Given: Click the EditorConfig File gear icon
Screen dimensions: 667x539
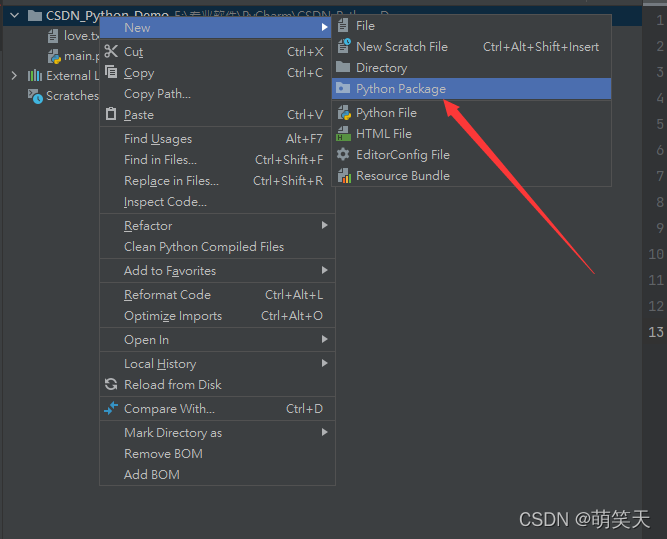Looking at the screenshot, I should pos(343,154).
